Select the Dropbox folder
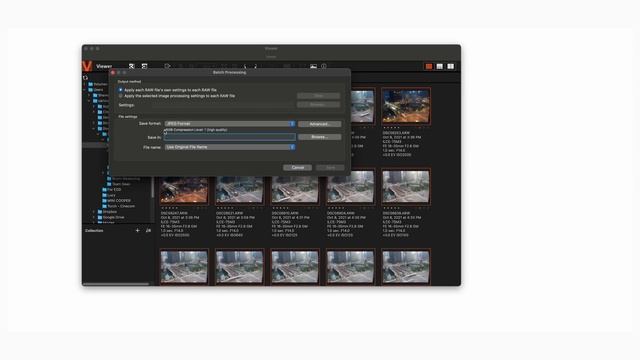This screenshot has width=640, height=360. 107,212
